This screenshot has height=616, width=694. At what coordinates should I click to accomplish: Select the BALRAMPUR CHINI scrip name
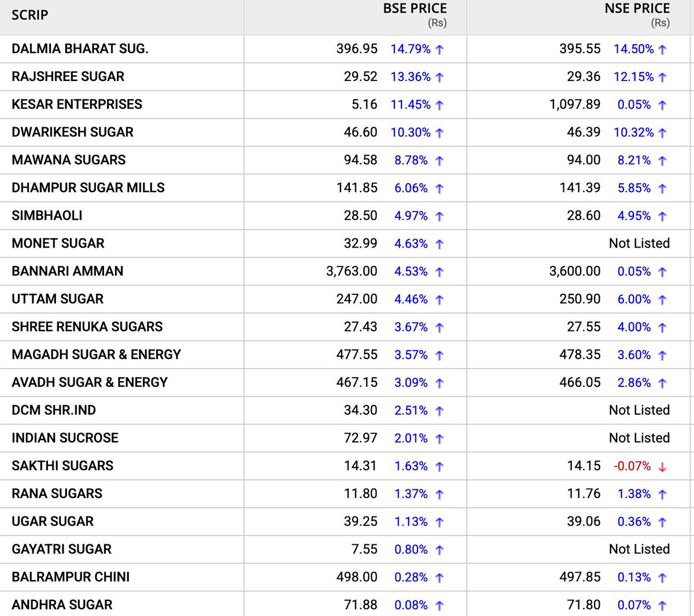(71, 577)
